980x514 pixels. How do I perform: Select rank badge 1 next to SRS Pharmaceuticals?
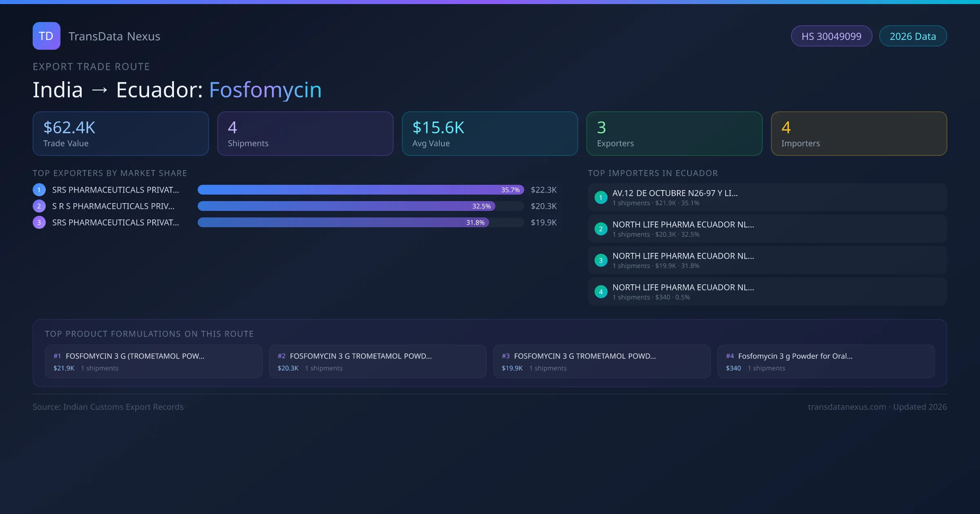[x=39, y=190]
